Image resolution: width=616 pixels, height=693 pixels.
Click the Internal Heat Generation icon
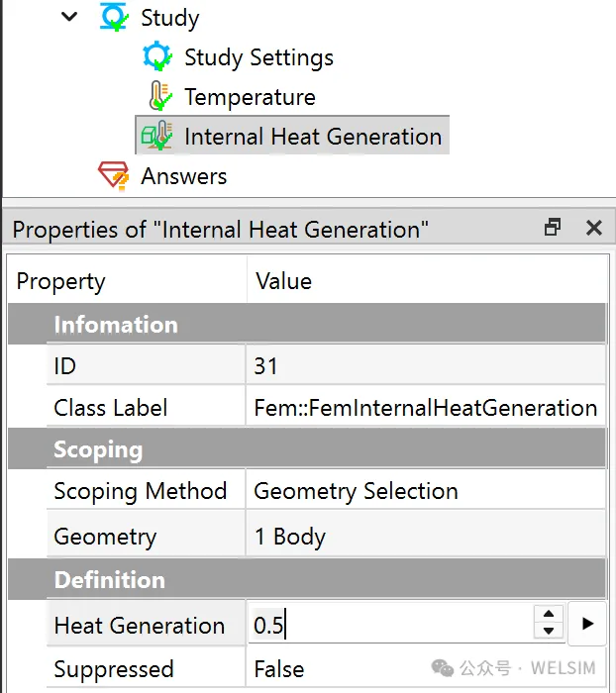156,137
